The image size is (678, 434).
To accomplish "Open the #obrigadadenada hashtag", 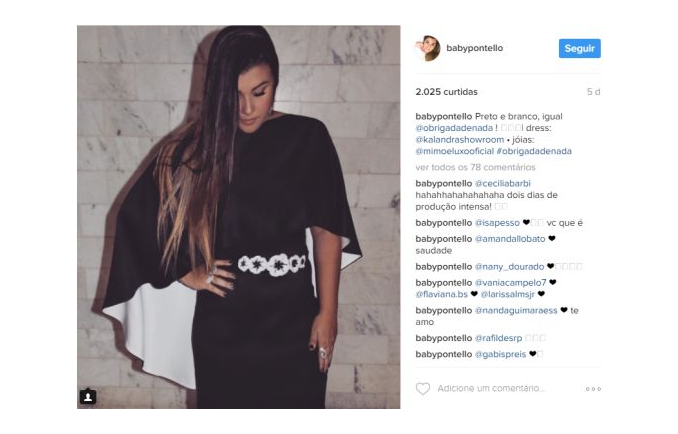I will 534,151.
